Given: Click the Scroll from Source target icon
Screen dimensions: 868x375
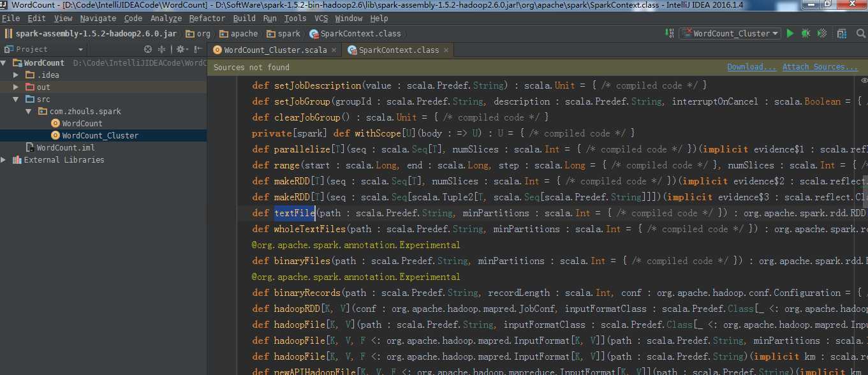Looking at the screenshot, I should click(148, 49).
